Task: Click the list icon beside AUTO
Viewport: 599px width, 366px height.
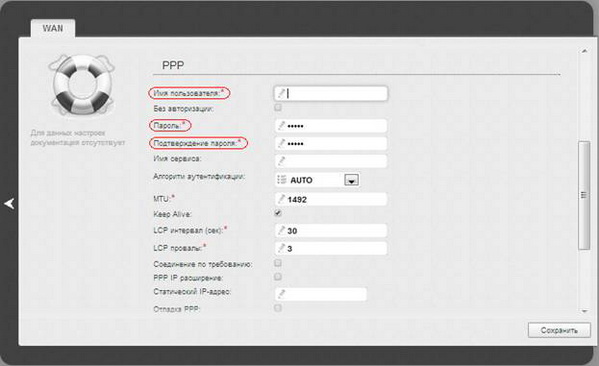Action: coord(282,180)
